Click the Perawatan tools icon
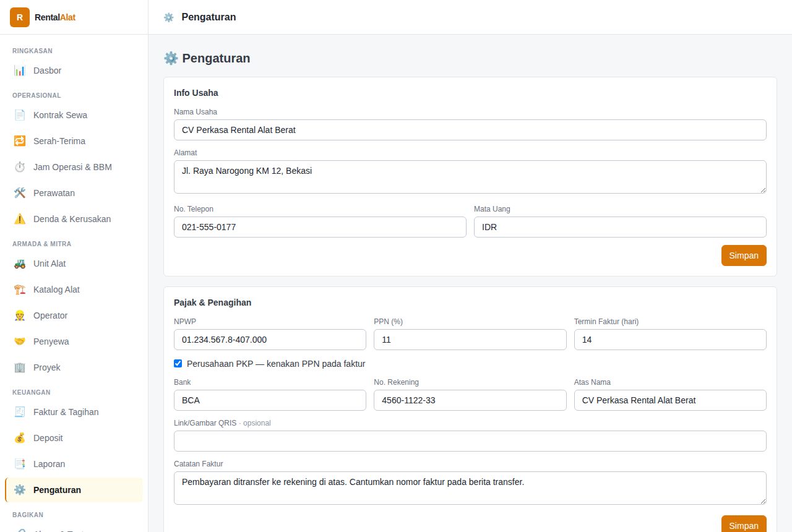This screenshot has width=792, height=532. click(x=20, y=193)
